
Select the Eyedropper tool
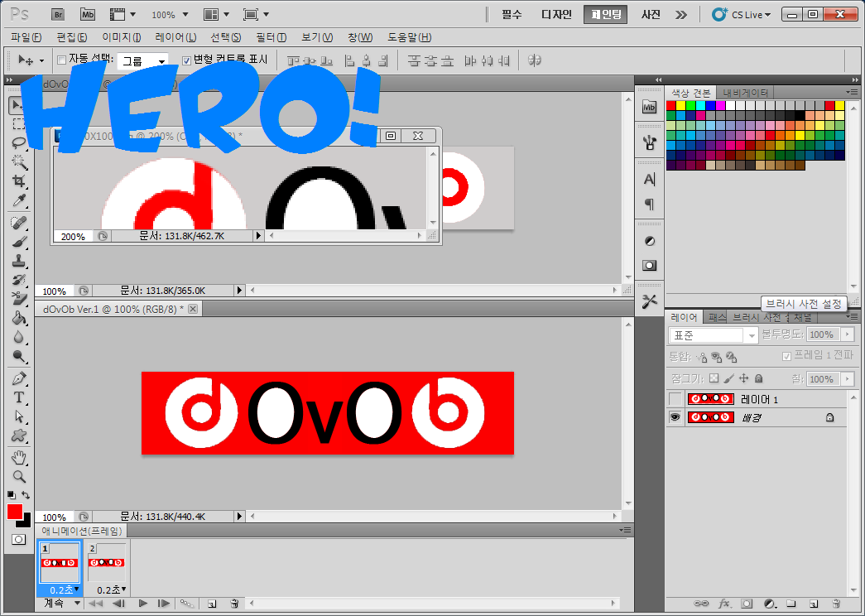pos(19,200)
